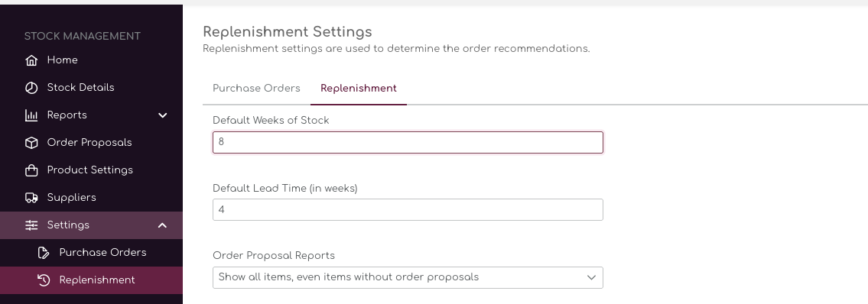Click the Reports bar chart icon

(31, 115)
